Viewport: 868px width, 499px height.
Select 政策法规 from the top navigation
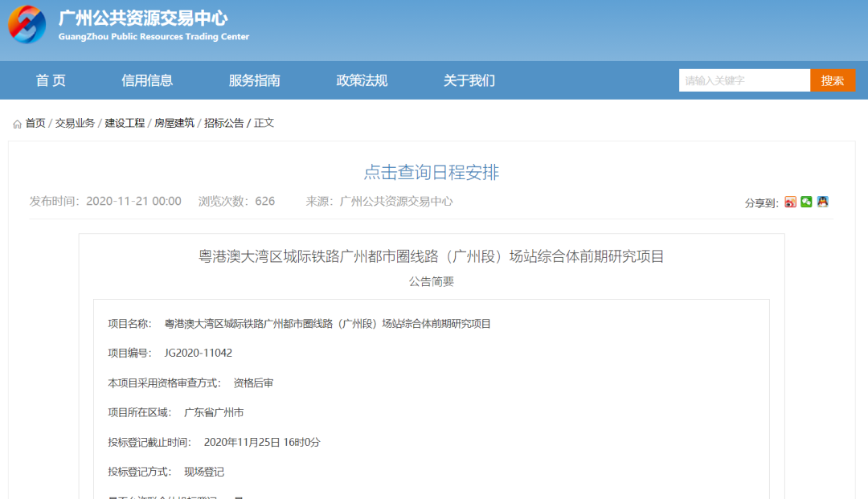click(362, 80)
